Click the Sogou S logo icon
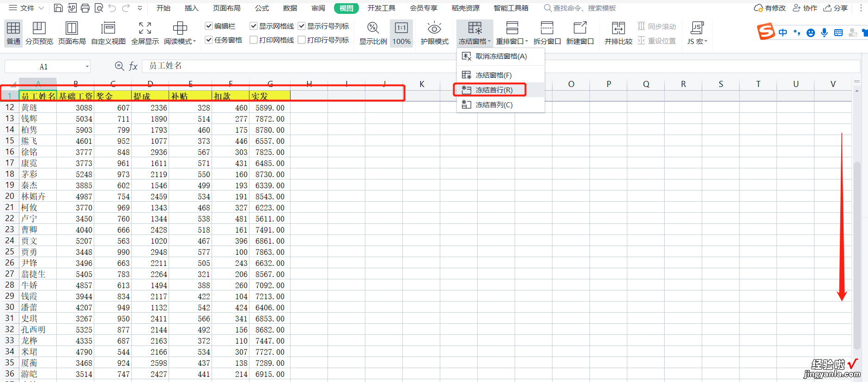The image size is (868, 382). point(766,31)
